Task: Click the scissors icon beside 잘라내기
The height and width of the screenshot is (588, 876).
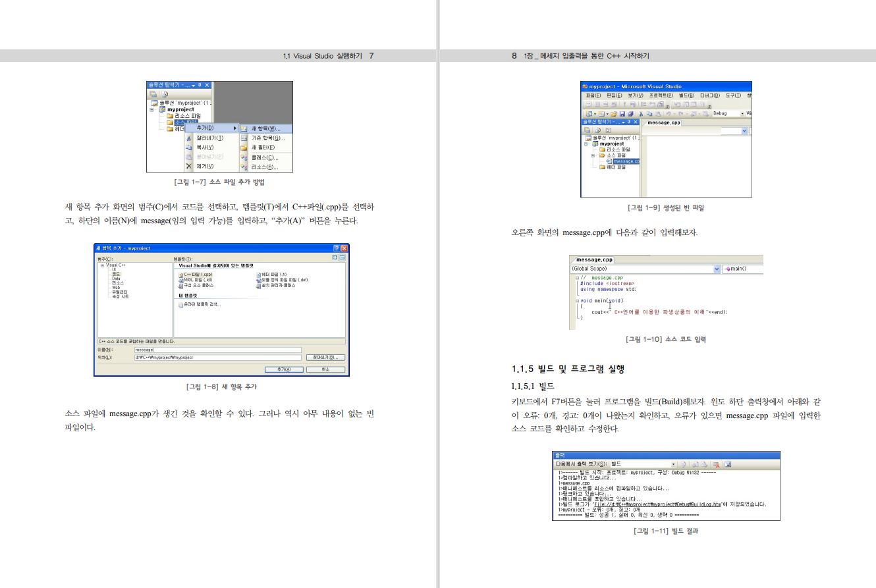Action: (188, 138)
